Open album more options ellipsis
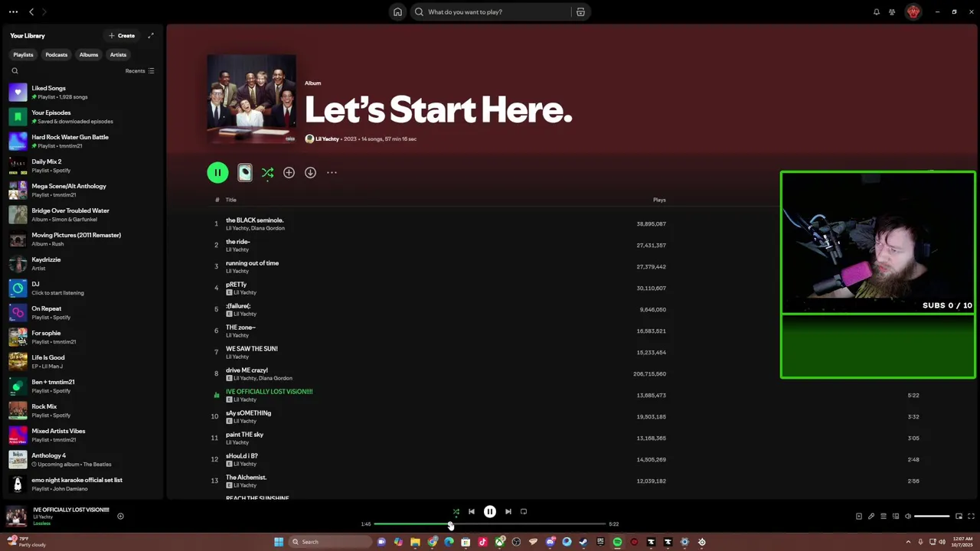The height and width of the screenshot is (551, 980). 332,172
